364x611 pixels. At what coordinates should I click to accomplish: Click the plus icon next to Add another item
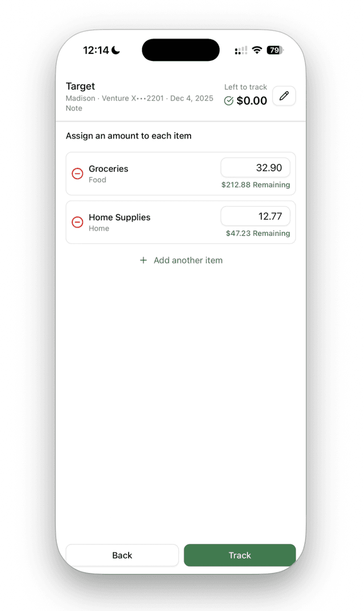click(143, 260)
